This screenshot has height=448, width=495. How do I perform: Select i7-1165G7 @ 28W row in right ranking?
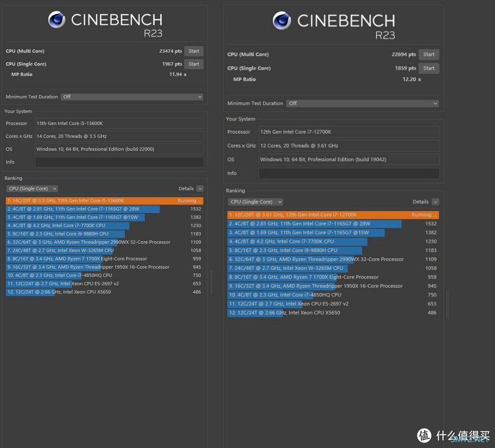333,224
